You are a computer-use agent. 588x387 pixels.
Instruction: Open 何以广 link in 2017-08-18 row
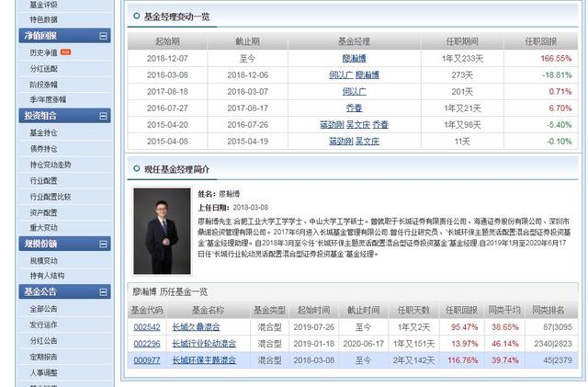pos(354,92)
